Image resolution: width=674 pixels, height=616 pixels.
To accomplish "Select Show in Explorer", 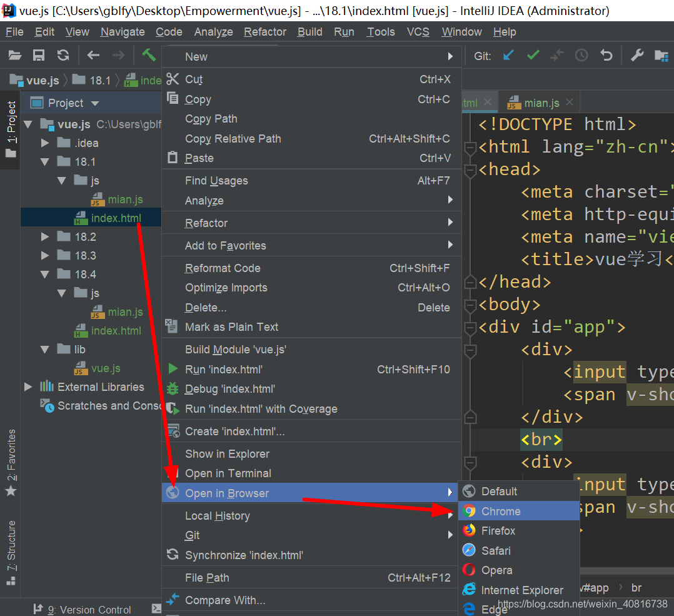I will pos(311,454).
